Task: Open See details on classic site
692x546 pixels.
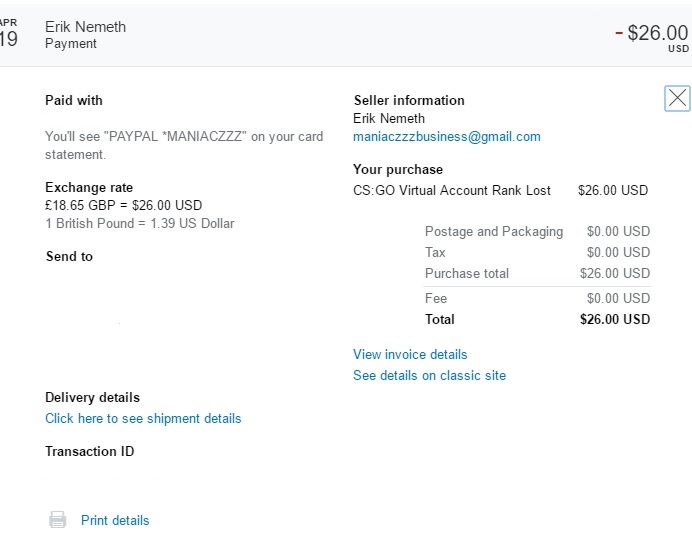Action: (x=429, y=375)
